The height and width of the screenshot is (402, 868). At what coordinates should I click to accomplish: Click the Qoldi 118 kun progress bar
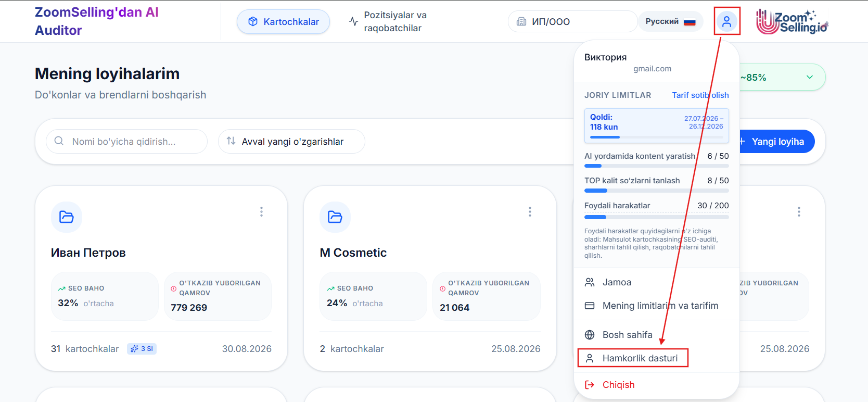[657, 137]
